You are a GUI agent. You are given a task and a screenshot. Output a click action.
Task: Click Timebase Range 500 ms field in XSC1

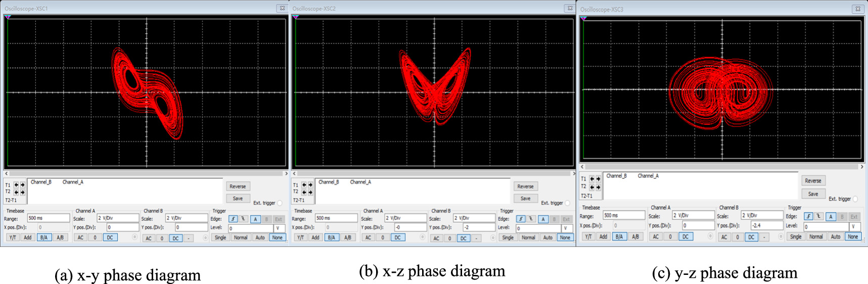pyautogui.click(x=49, y=218)
